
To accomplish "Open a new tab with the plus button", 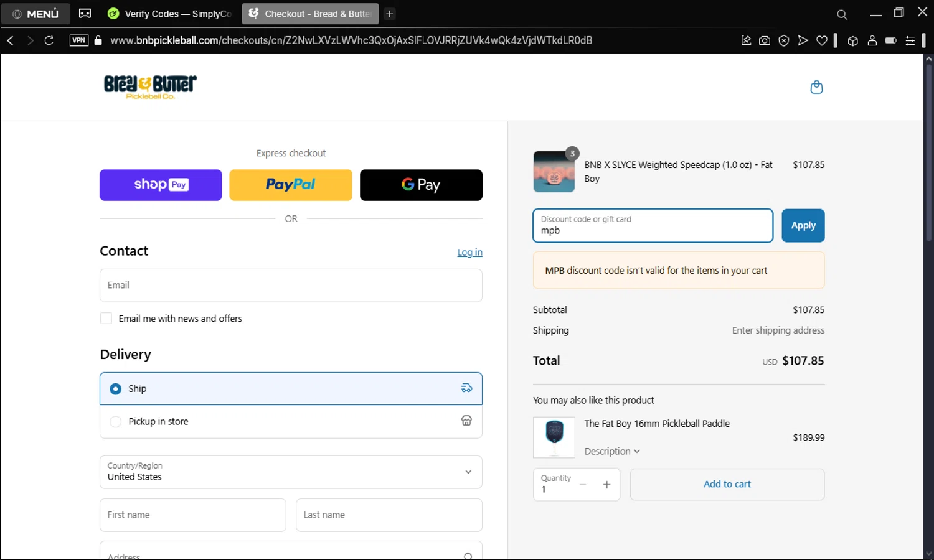I will tap(390, 14).
